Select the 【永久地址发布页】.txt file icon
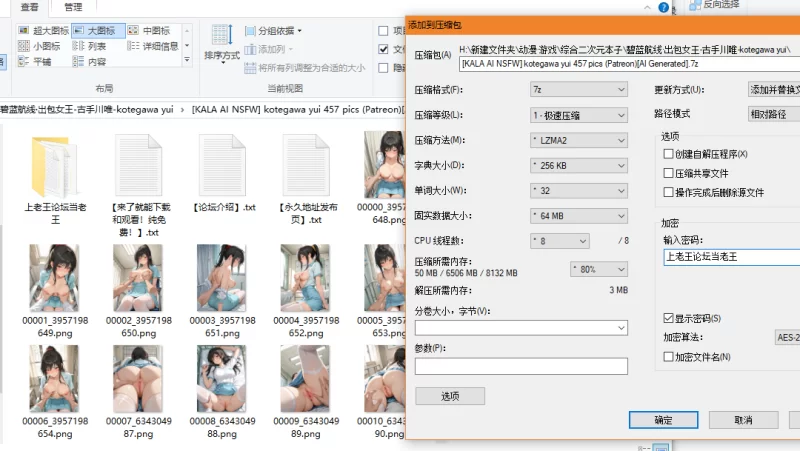Screen dimensions: 800x451 coord(306,167)
